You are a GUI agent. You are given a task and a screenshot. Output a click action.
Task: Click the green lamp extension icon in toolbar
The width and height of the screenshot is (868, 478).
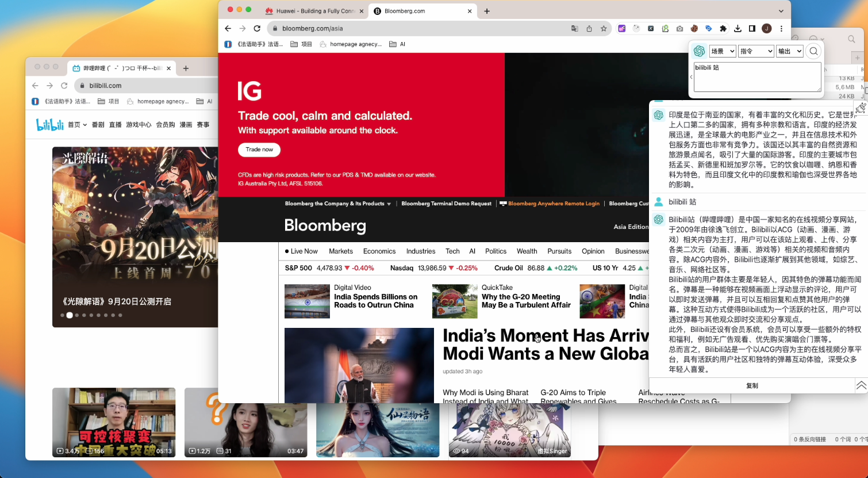coord(665,28)
